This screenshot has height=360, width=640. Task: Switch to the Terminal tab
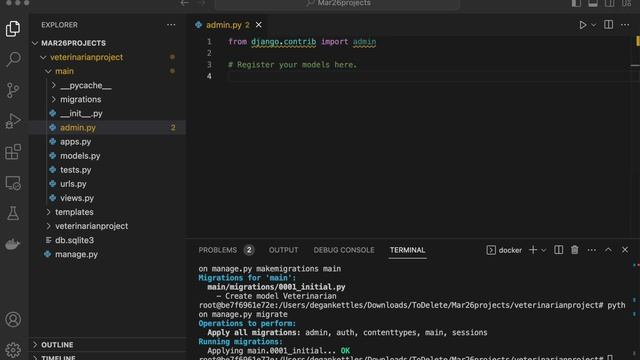point(407,250)
